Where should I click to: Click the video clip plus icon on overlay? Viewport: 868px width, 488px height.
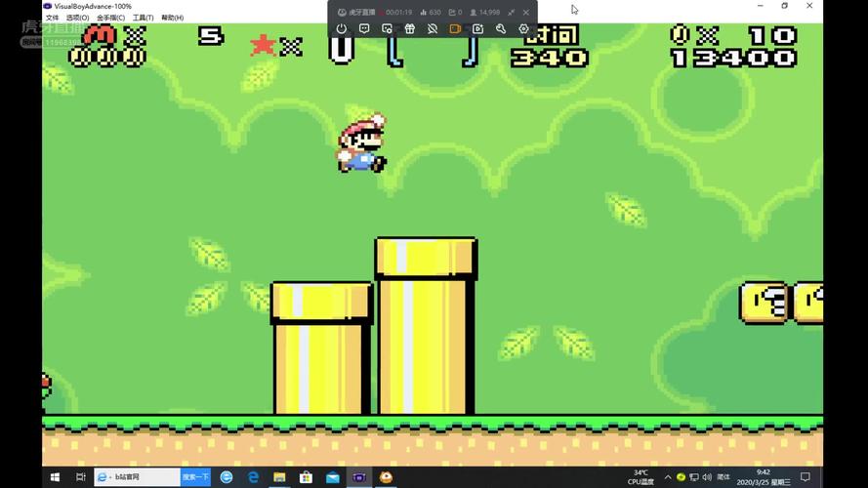477,28
